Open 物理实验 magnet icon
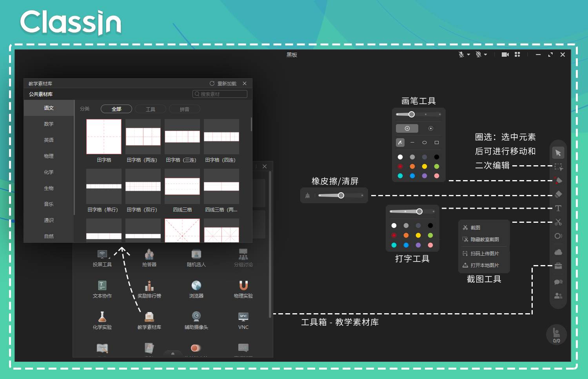 click(x=243, y=289)
